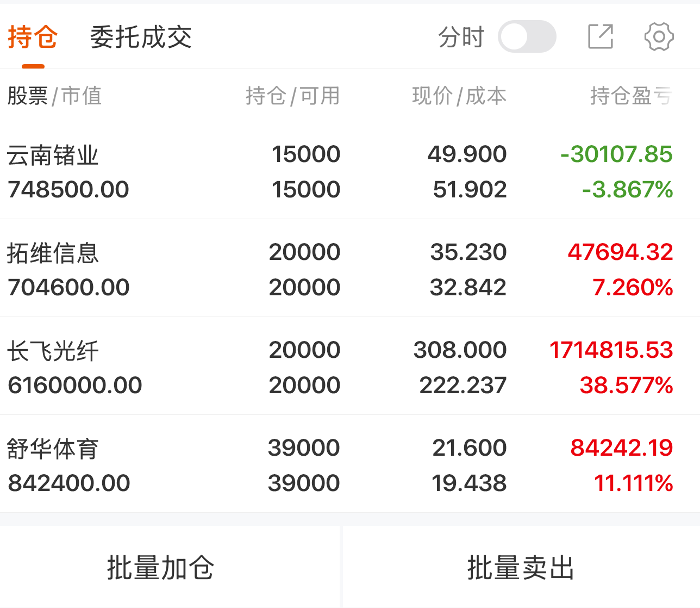Tap the 批量卖出 button
Screen dimensions: 700x608
coord(521,568)
